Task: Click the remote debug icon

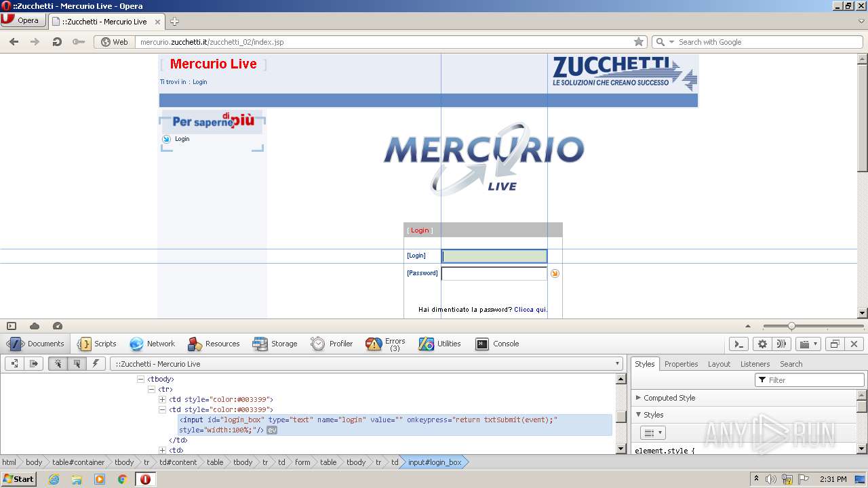Action: [781, 344]
